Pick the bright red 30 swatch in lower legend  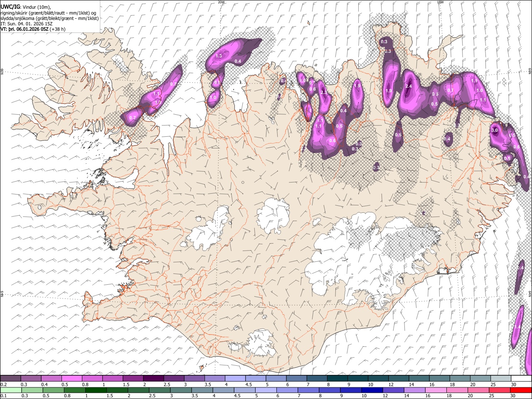click(x=521, y=390)
